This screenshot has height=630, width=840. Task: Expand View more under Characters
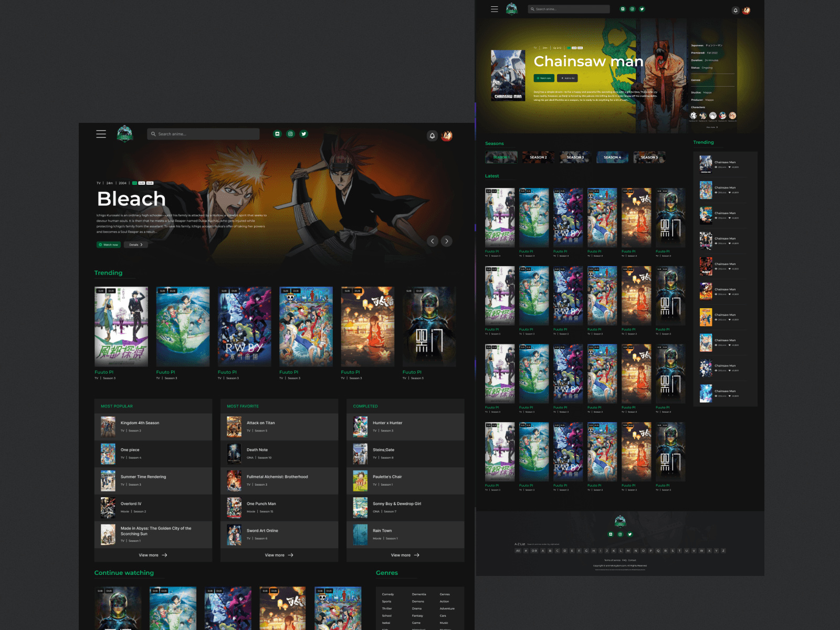[x=712, y=127]
